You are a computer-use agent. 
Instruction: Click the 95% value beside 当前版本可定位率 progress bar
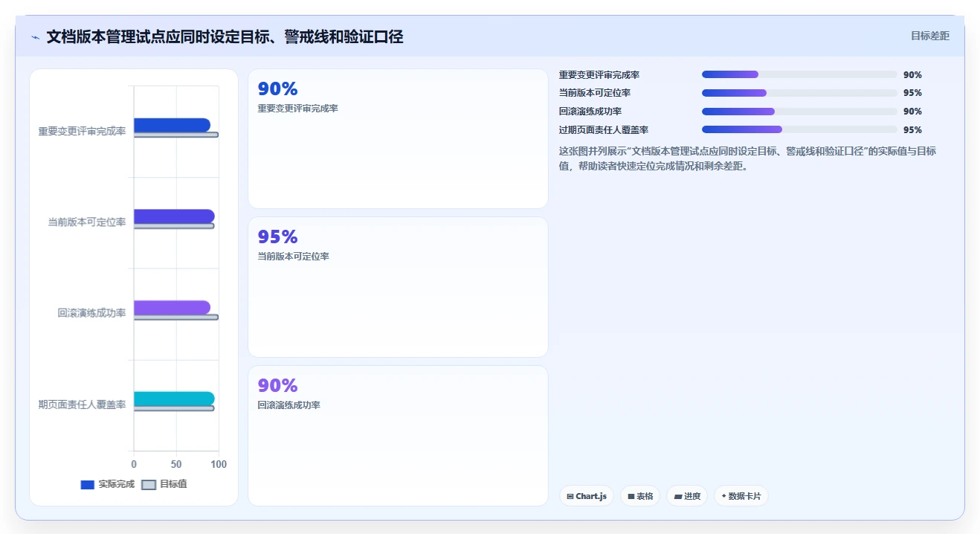point(912,93)
